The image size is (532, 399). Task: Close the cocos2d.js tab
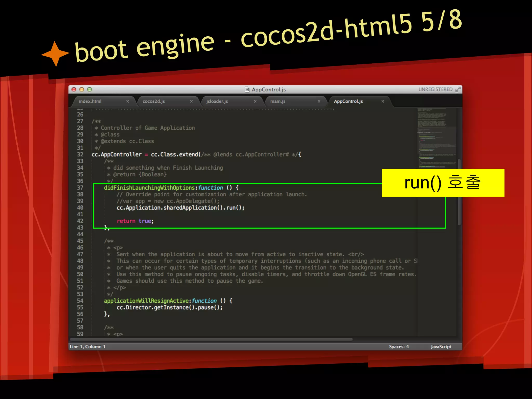tap(191, 101)
